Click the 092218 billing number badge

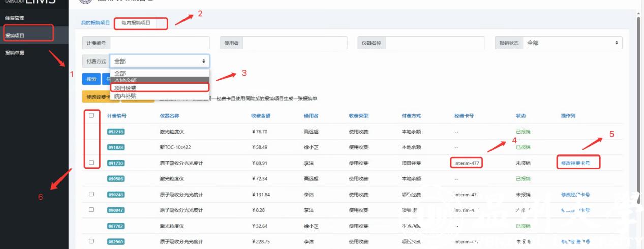click(x=115, y=132)
